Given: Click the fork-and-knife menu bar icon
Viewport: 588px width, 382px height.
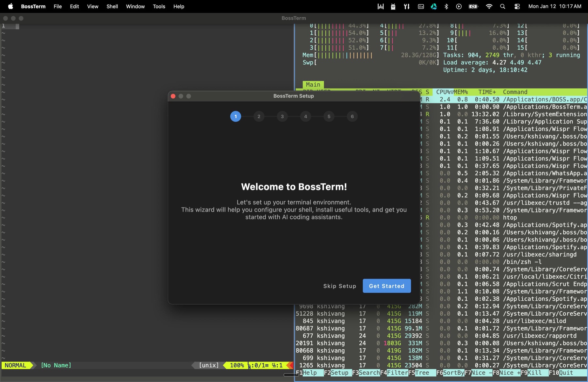Looking at the screenshot, I should [407, 6].
